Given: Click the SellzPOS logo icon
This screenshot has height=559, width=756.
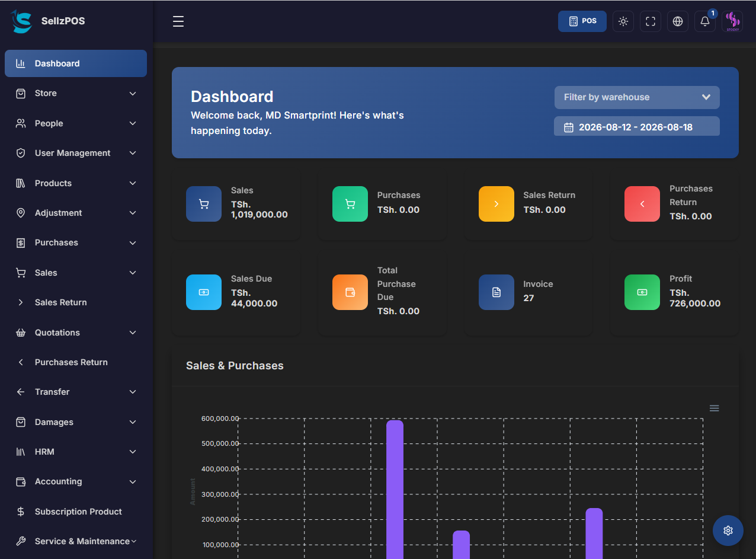Looking at the screenshot, I should (21, 21).
